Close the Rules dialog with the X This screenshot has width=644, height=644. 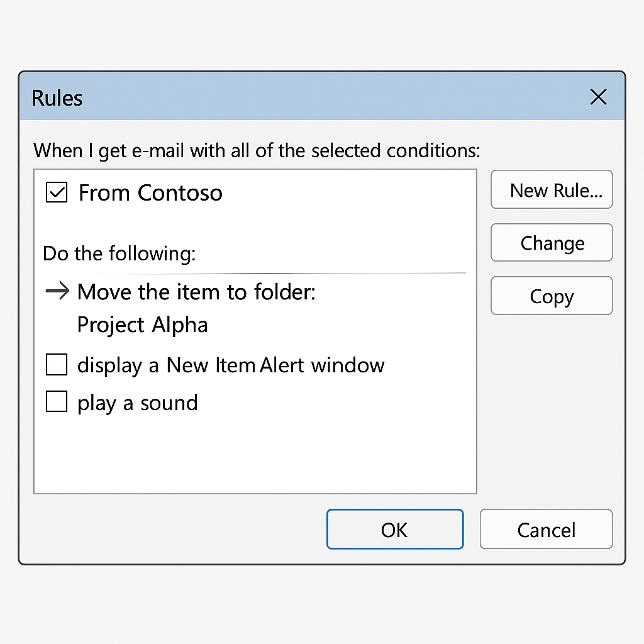pyautogui.click(x=598, y=97)
